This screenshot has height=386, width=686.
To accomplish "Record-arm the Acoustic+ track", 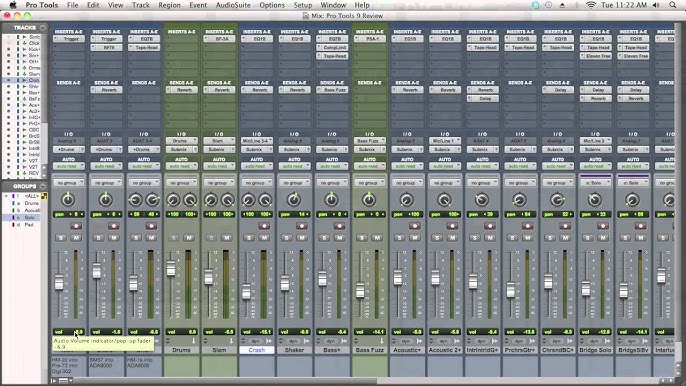I will coord(414,226).
